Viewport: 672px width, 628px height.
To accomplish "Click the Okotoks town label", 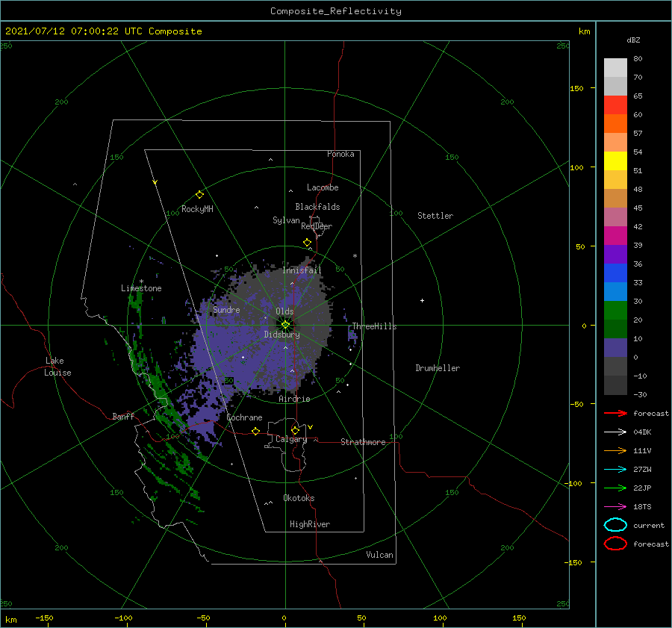I will [299, 498].
